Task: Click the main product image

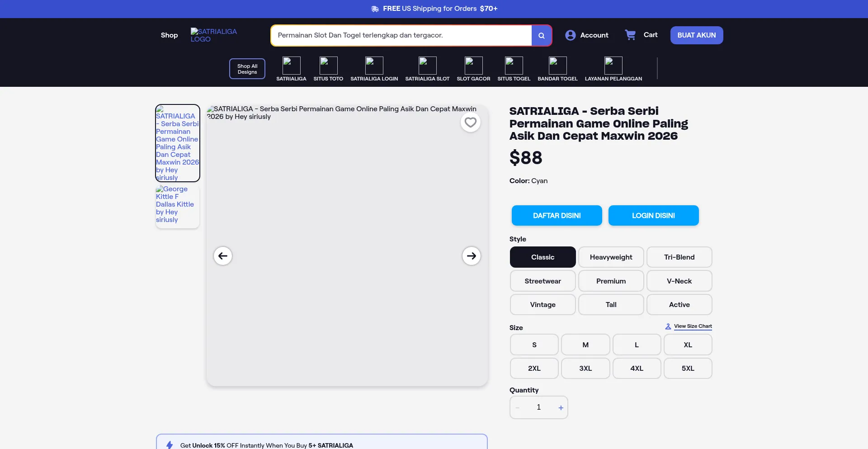Action: [x=347, y=246]
